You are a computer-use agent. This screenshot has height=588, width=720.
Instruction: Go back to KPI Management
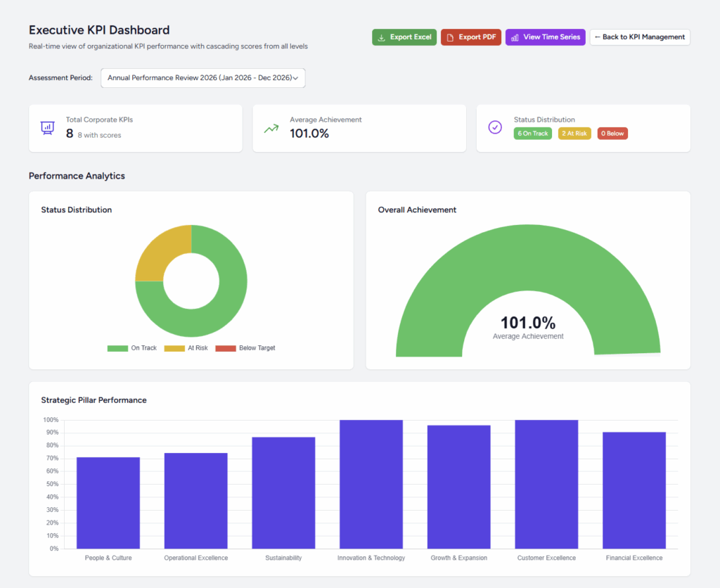click(640, 37)
